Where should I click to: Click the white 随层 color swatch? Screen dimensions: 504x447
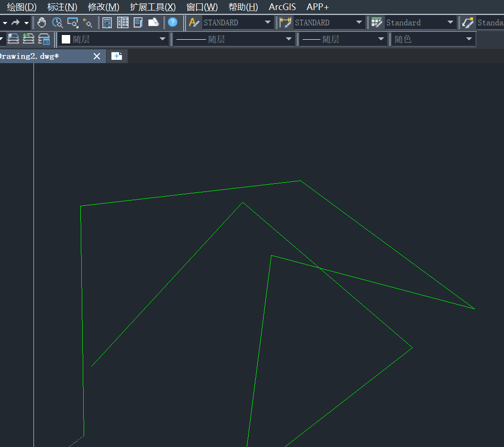pyautogui.click(x=66, y=39)
